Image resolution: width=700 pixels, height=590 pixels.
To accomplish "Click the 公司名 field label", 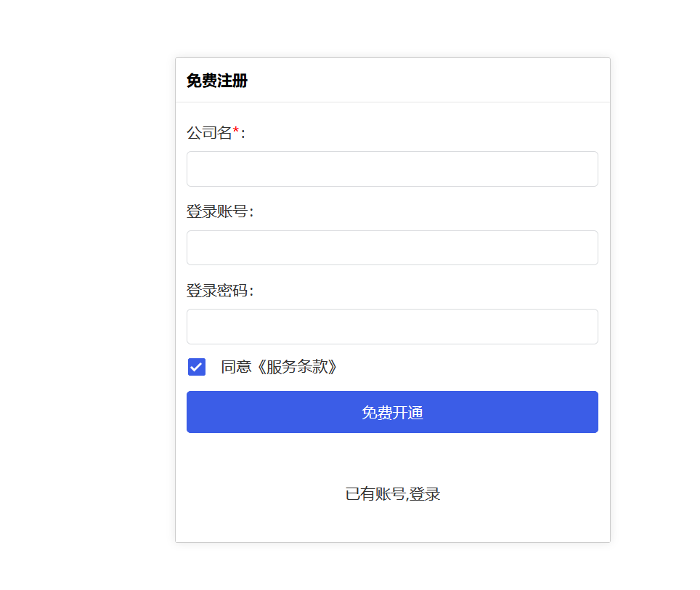I will pos(208,133).
